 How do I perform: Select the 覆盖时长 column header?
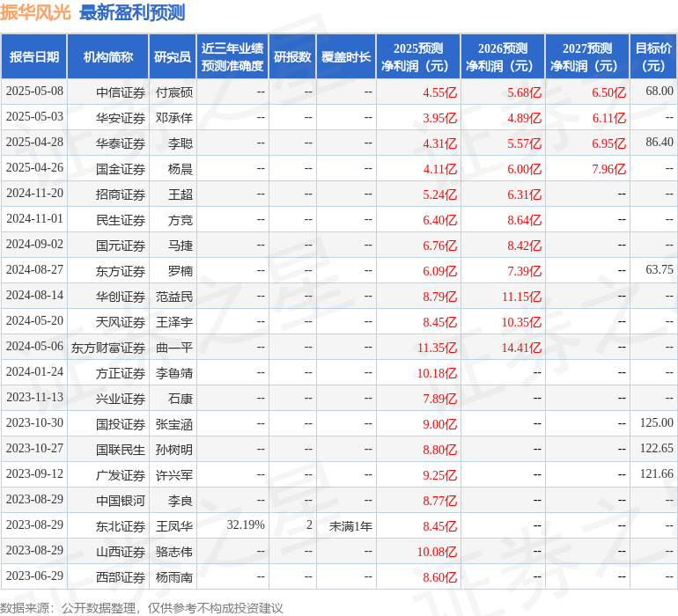[346, 56]
